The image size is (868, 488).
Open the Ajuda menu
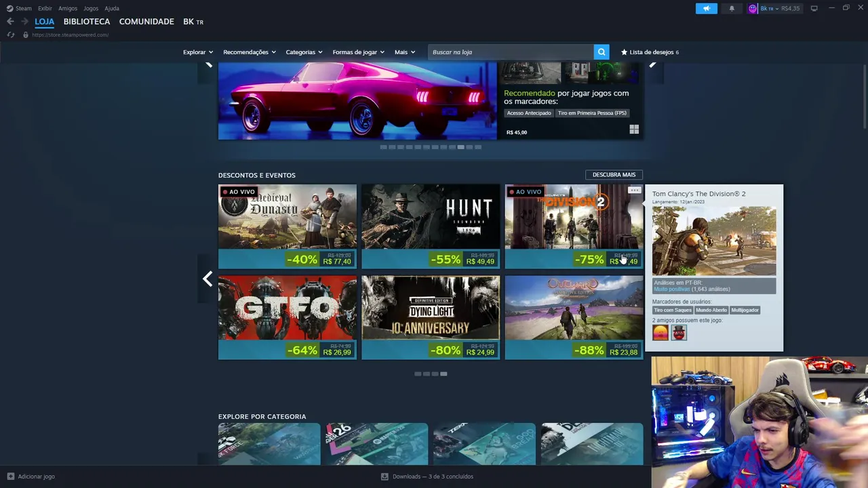(112, 8)
